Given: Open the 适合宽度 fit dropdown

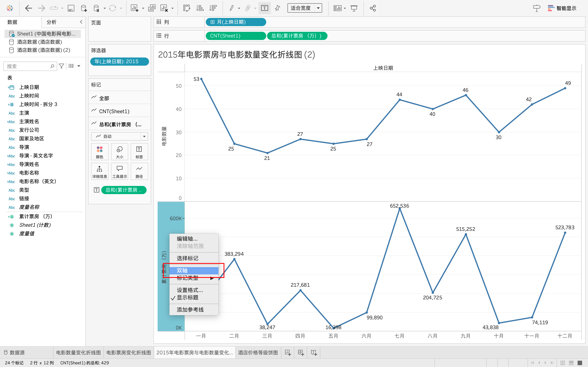Looking at the screenshot, I should (x=304, y=8).
